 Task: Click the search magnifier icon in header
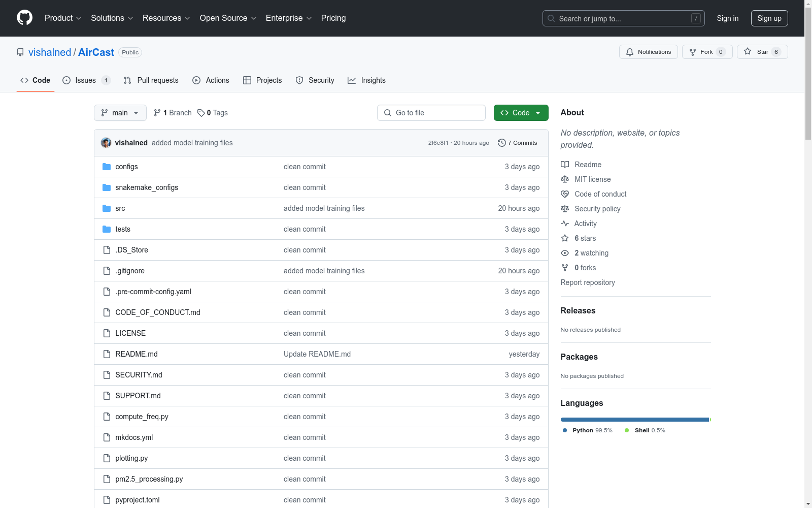click(551, 18)
